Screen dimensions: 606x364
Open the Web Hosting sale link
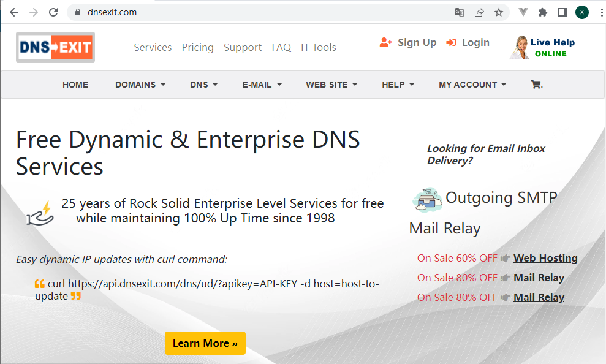[545, 258]
